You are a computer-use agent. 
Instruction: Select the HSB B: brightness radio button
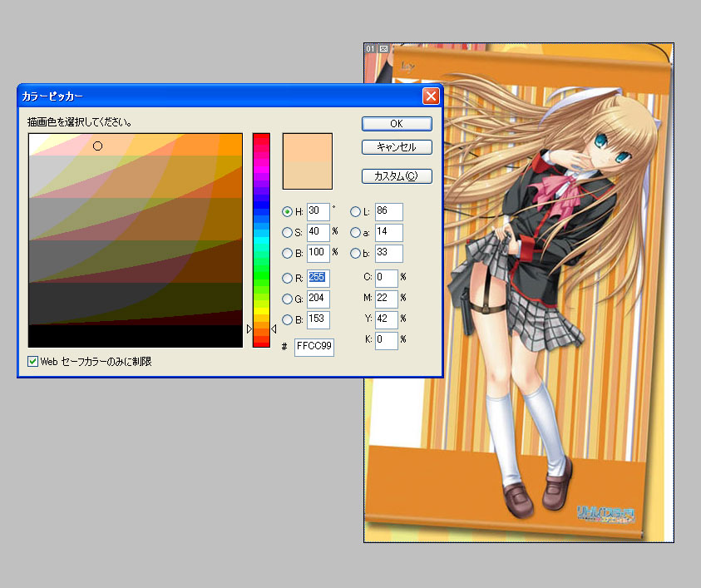click(x=287, y=254)
